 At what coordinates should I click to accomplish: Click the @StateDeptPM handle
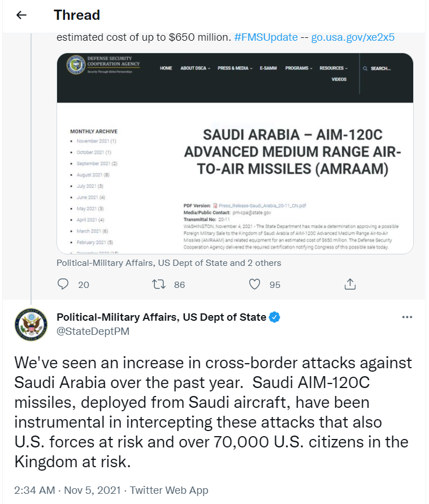coord(93,331)
